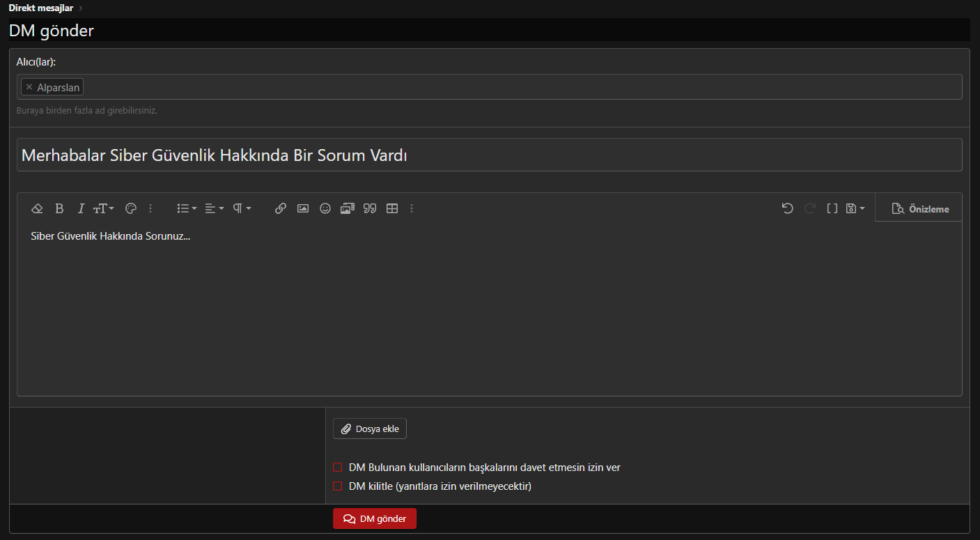Remove Alparslan recipient with the x

(x=29, y=87)
